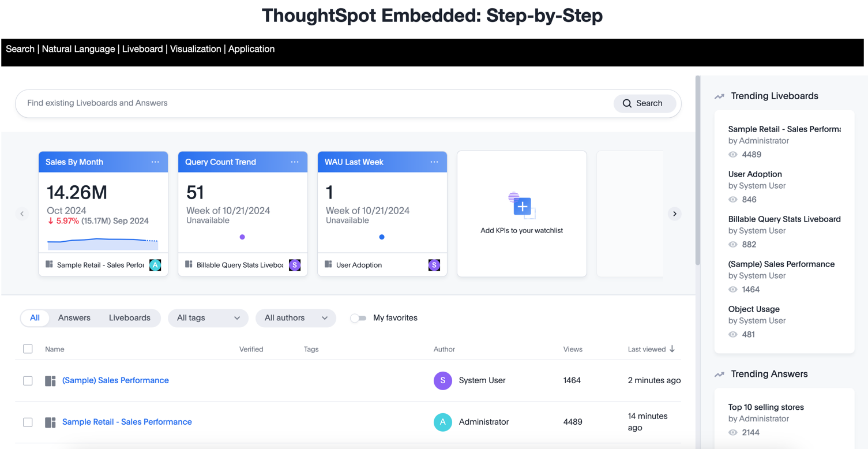Switch to the Answers tab
868x449 pixels.
(x=74, y=317)
